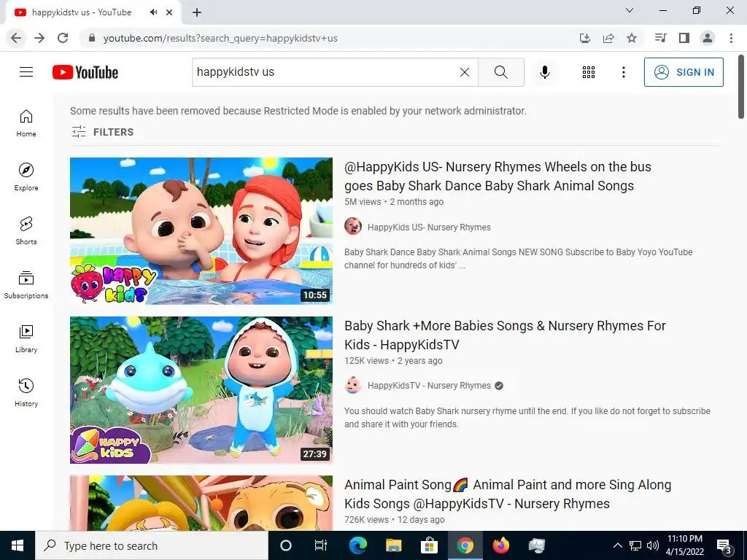This screenshot has width=747, height=560.
Task: Open Chrome media controls icon
Action: [x=660, y=38]
